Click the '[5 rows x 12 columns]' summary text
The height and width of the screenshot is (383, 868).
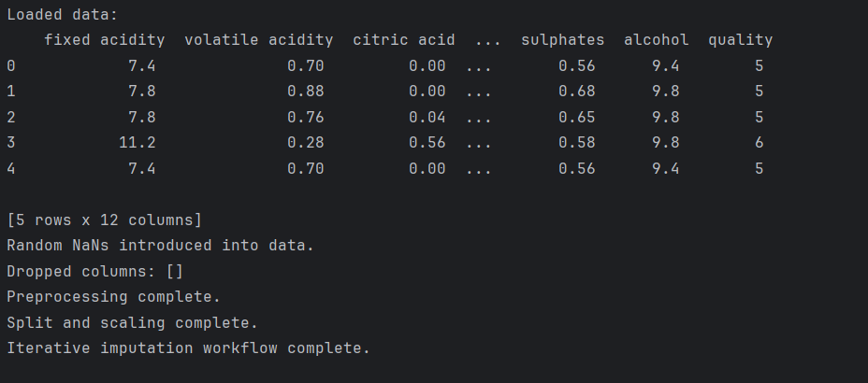104,220
